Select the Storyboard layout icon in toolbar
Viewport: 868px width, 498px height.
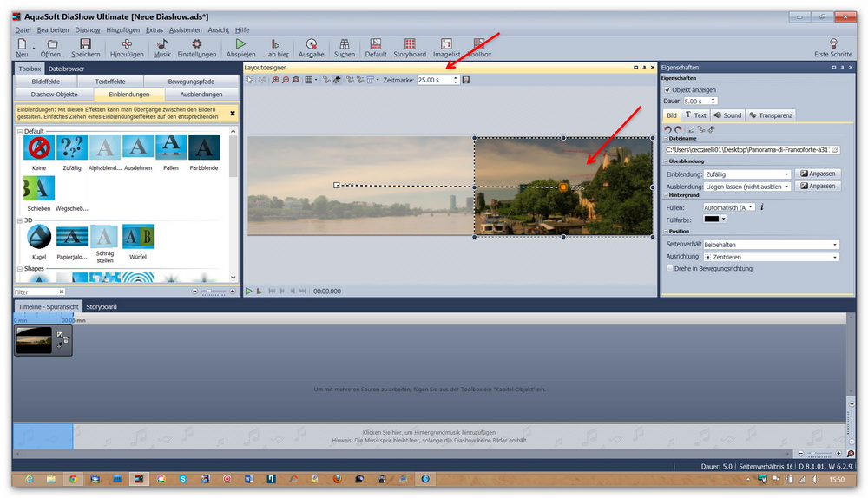(410, 44)
